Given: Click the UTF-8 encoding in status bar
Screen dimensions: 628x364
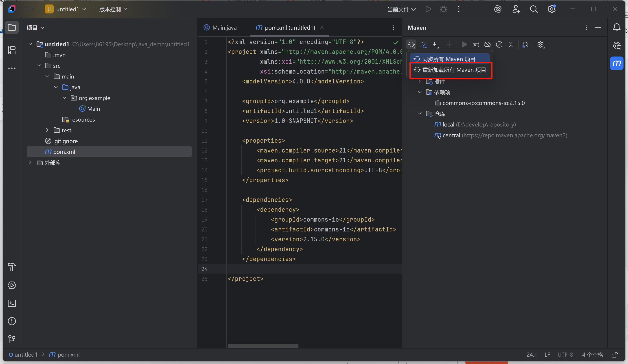Looking at the screenshot, I should click(565, 355).
